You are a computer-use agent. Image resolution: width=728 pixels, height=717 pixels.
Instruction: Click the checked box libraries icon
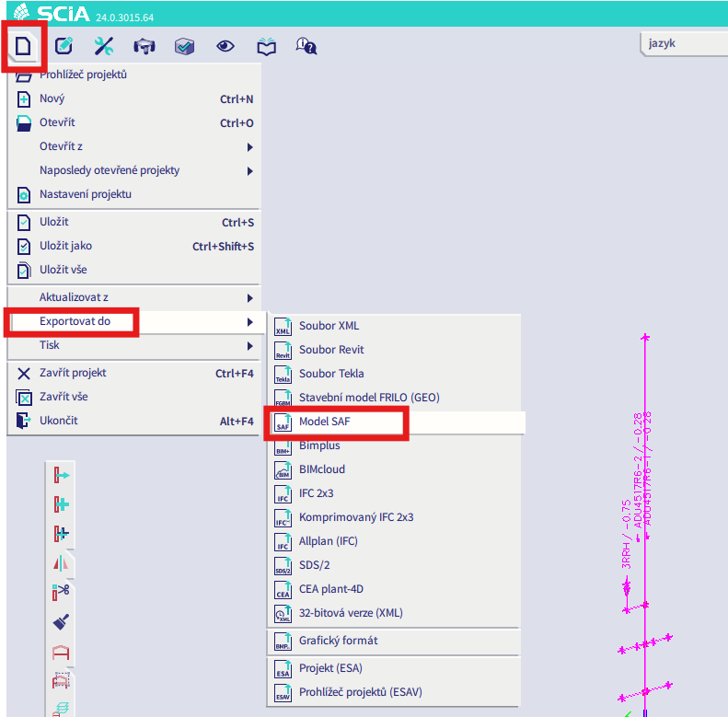point(184,46)
